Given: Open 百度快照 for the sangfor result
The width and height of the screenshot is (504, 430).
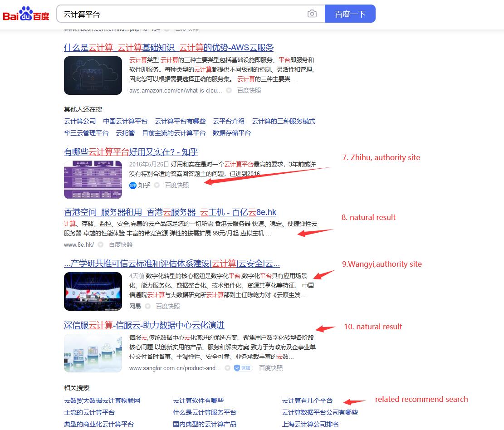Looking at the screenshot, I should 271,368.
